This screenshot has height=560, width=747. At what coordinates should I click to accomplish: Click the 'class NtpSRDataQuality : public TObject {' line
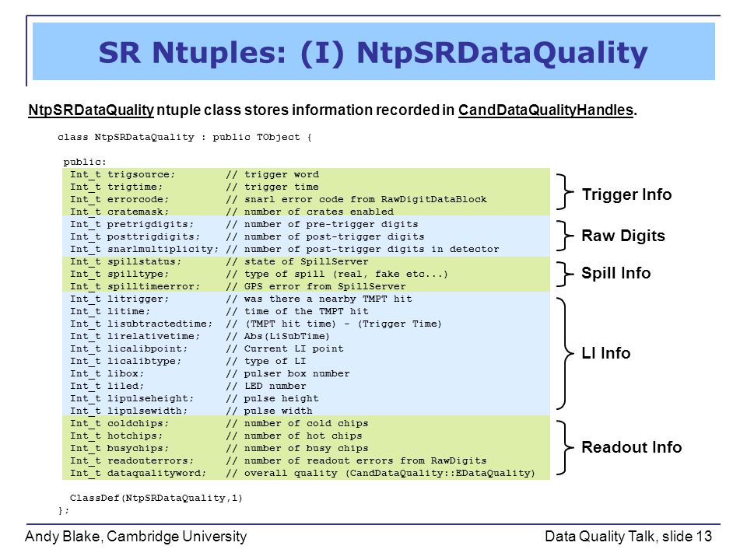coord(184,137)
